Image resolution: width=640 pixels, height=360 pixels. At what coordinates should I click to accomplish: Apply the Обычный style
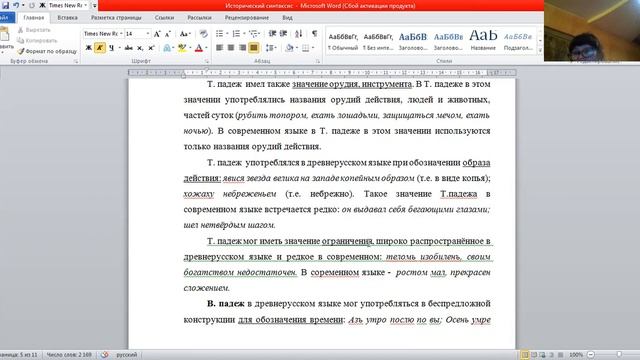(343, 41)
